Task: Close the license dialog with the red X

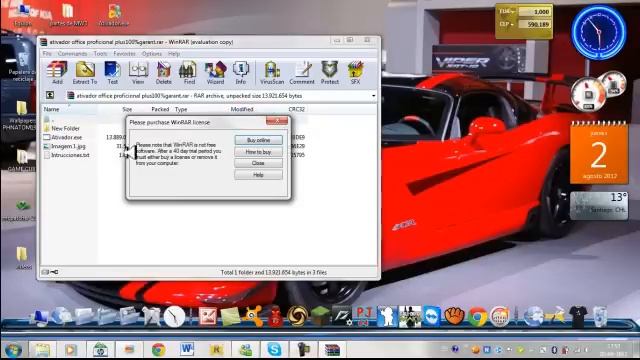Action: coord(277,120)
